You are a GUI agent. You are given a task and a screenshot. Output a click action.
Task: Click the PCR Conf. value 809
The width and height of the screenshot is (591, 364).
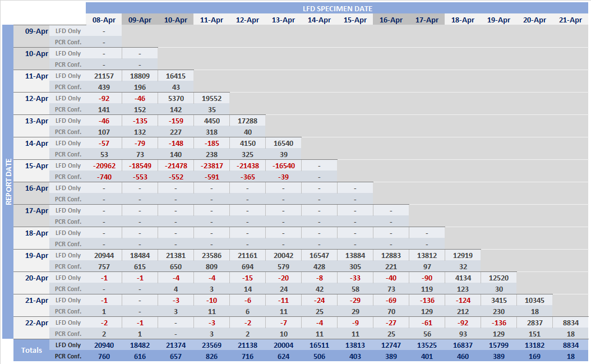pos(211,266)
